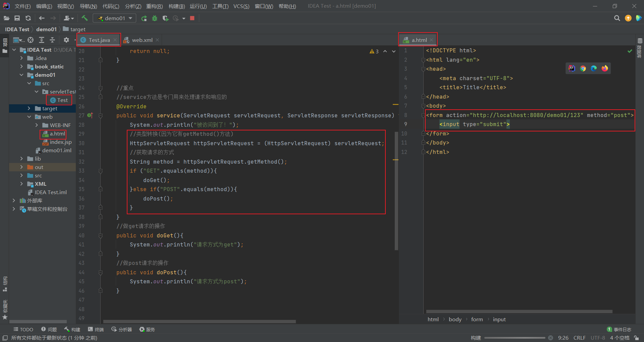This screenshot has width=644, height=342.
Task: Preview a.html in Firefox browser
Action: [x=605, y=68]
